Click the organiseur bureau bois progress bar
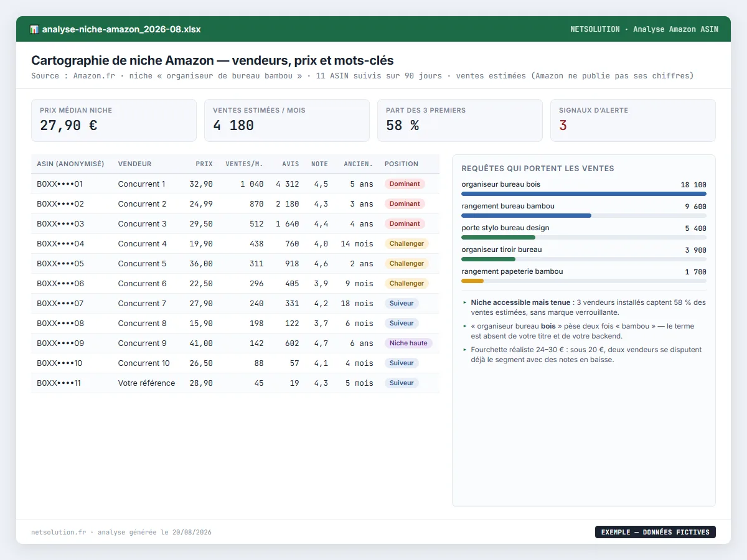Image resolution: width=747 pixels, height=560 pixels. point(584,194)
